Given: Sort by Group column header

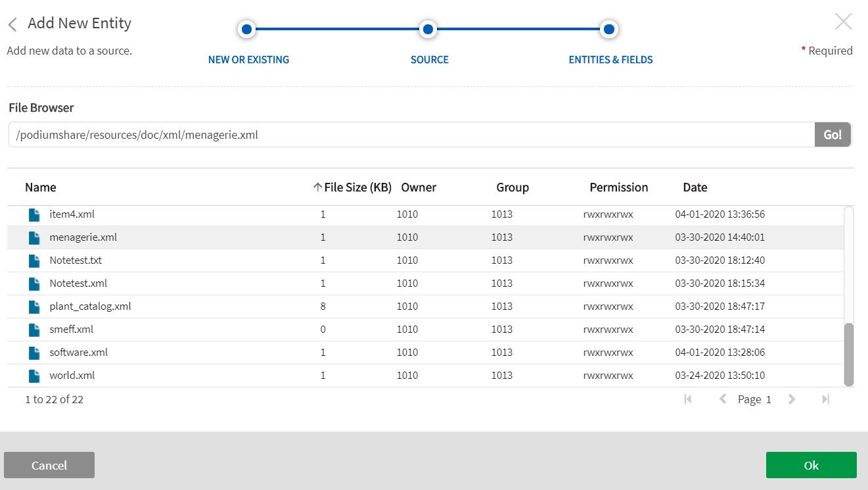Looking at the screenshot, I should (513, 187).
